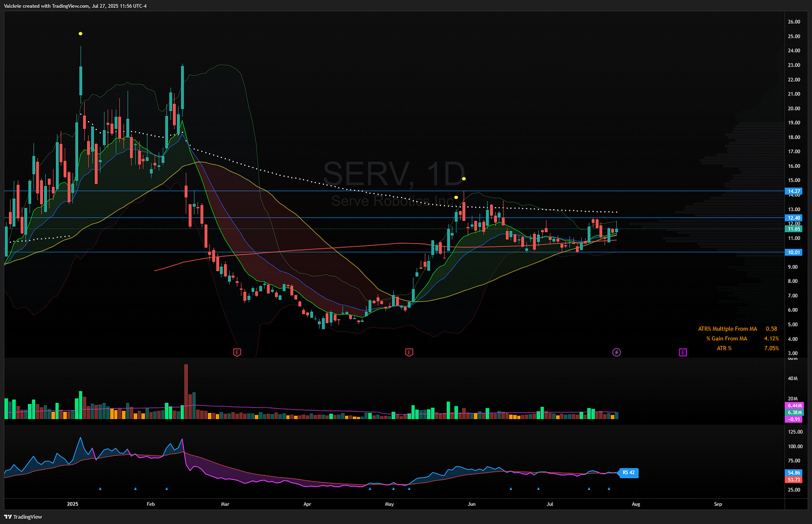
Task: Click the Mar label on date axis
Action: pyautogui.click(x=225, y=504)
